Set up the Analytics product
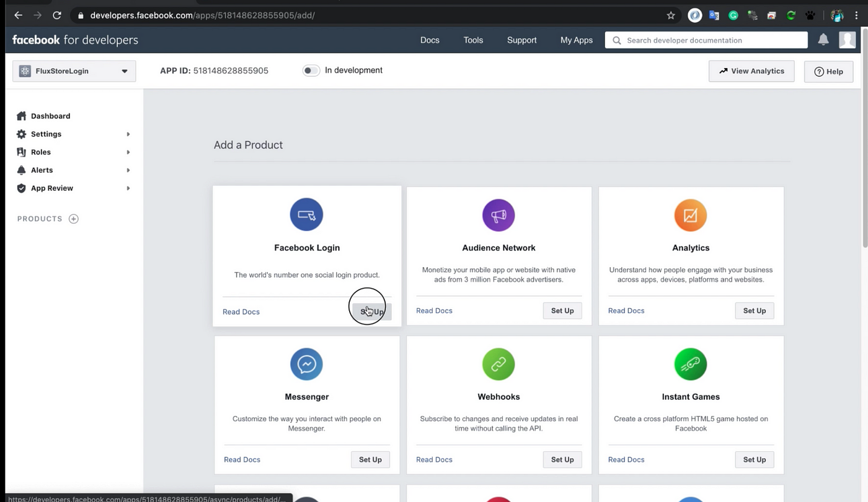Viewport: 868px width, 502px height. (x=755, y=310)
